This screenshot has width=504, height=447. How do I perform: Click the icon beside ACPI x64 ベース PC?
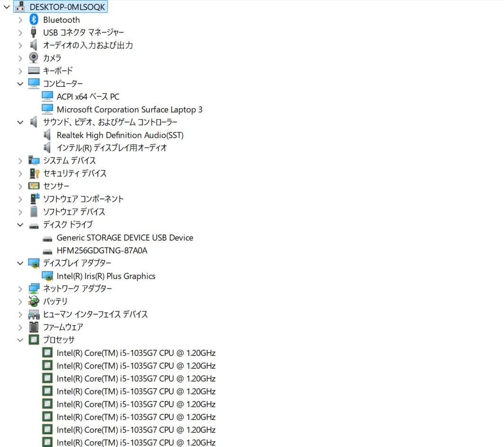[x=47, y=96]
